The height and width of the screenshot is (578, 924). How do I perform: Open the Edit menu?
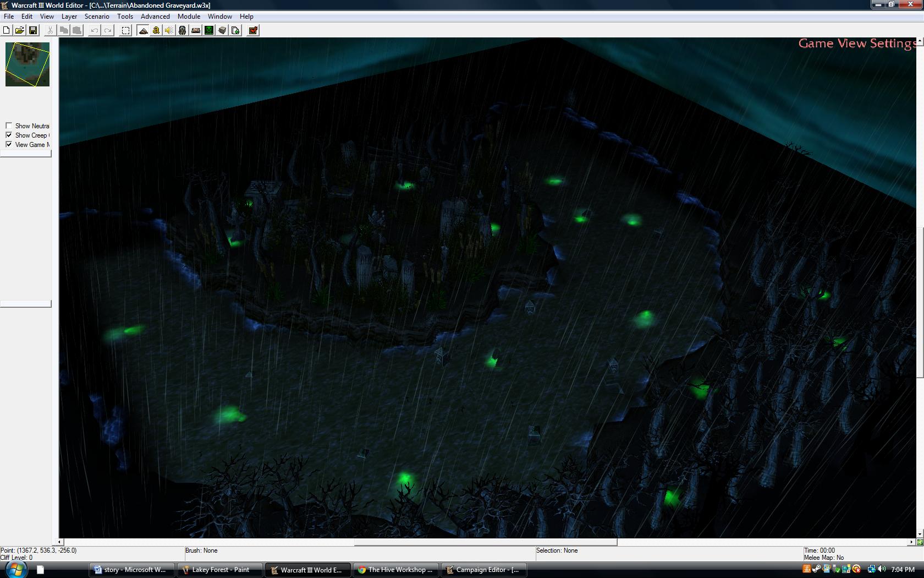click(x=27, y=17)
